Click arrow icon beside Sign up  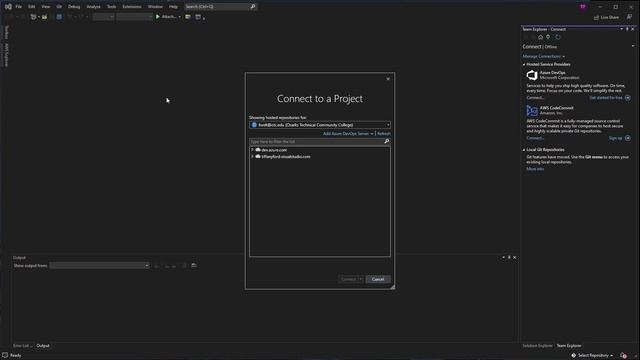tap(628, 138)
